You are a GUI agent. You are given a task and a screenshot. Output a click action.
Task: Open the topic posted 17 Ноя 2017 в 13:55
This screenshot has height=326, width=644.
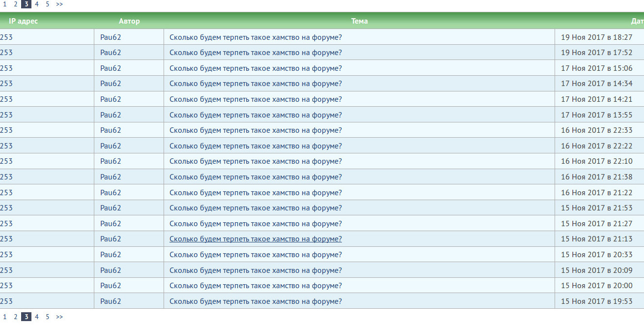[255, 115]
